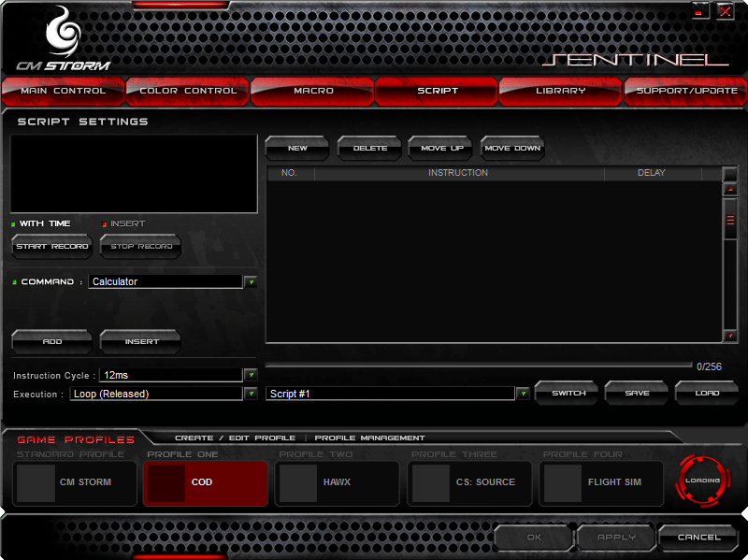Click the Move Down button

point(512,149)
